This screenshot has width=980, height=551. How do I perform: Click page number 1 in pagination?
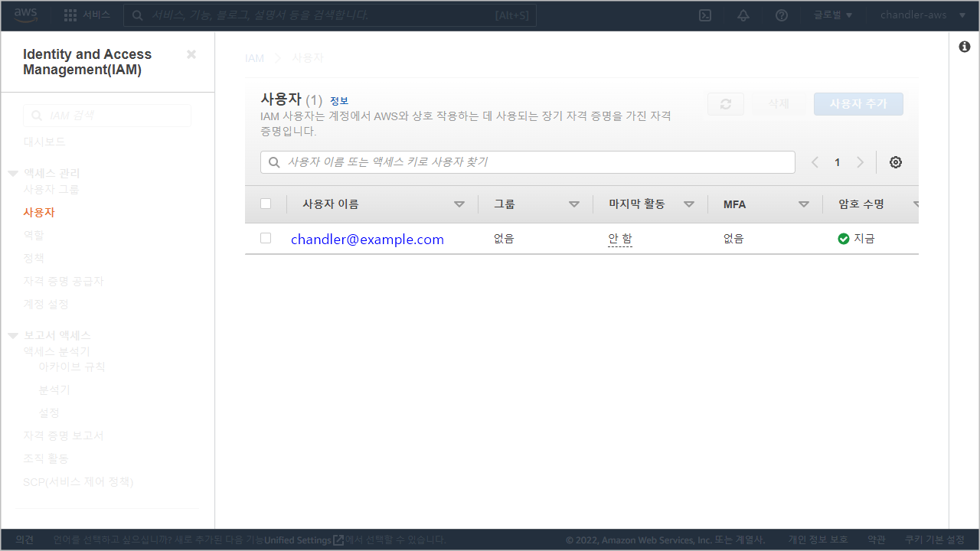[x=838, y=162]
